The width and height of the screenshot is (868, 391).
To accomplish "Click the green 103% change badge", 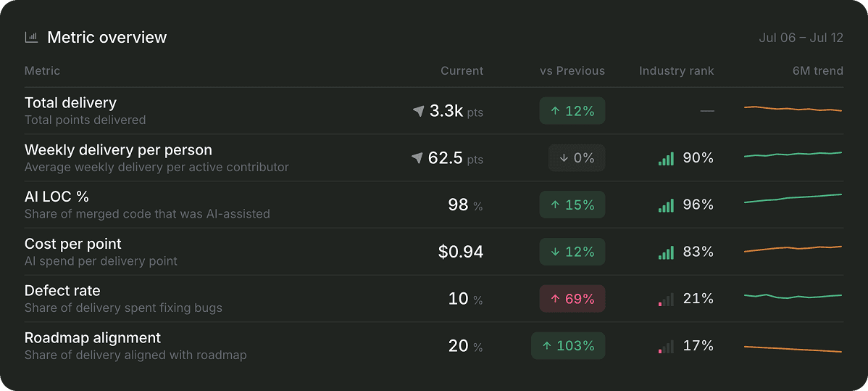I will (x=568, y=346).
